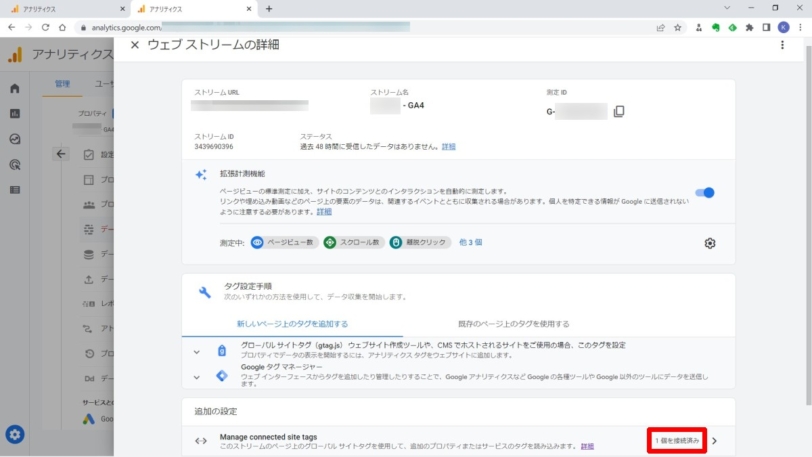
Task: Select 既存のページ上のタグを使用する tab
Action: [x=513, y=324]
